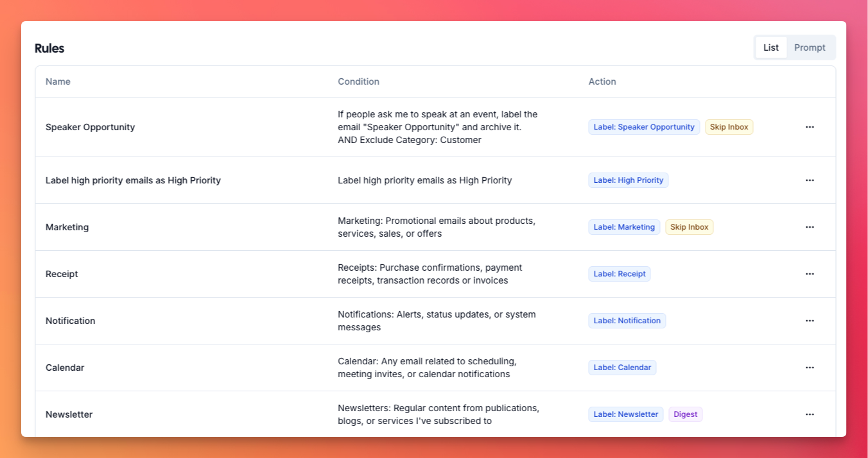Select the Receipt rule name
Image resolution: width=868 pixels, height=458 pixels.
tap(62, 274)
